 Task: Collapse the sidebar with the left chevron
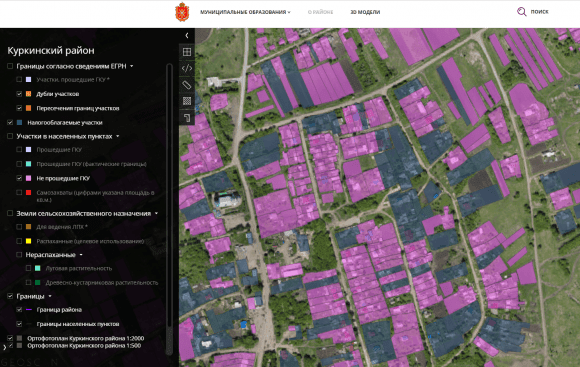[187, 36]
